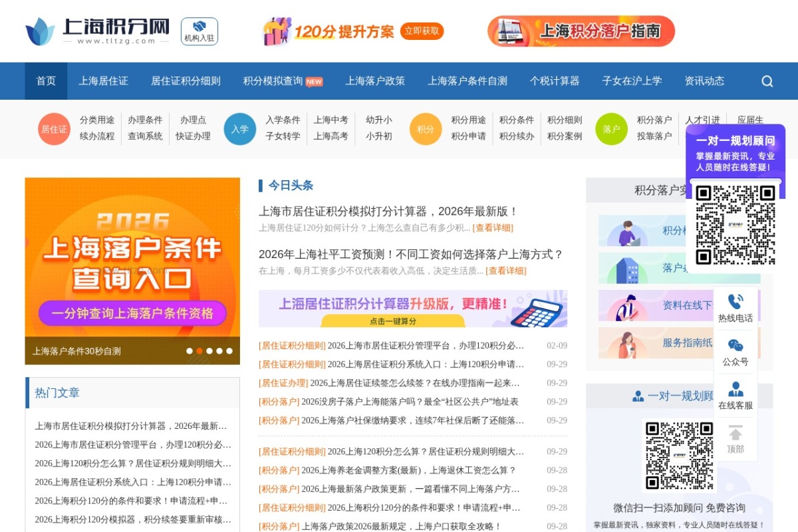The image size is (798, 532).
Task: Open 快证办理 link
Action: pyautogui.click(x=193, y=136)
